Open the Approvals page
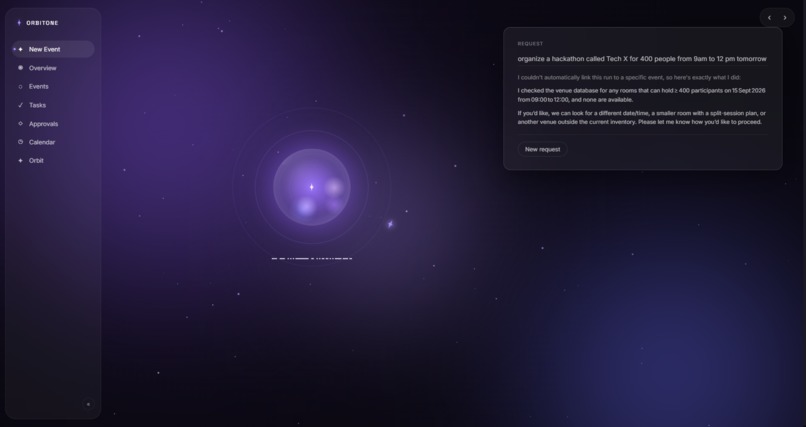This screenshot has height=427, width=806. [x=53, y=123]
